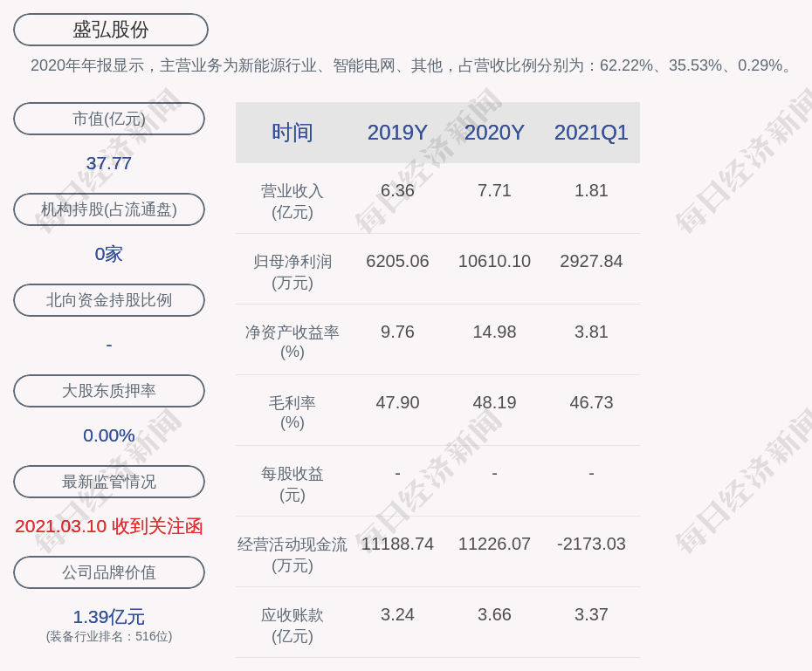812x671 pixels.
Task: Open the 北向资金持股比例 label
Action: tap(109, 300)
